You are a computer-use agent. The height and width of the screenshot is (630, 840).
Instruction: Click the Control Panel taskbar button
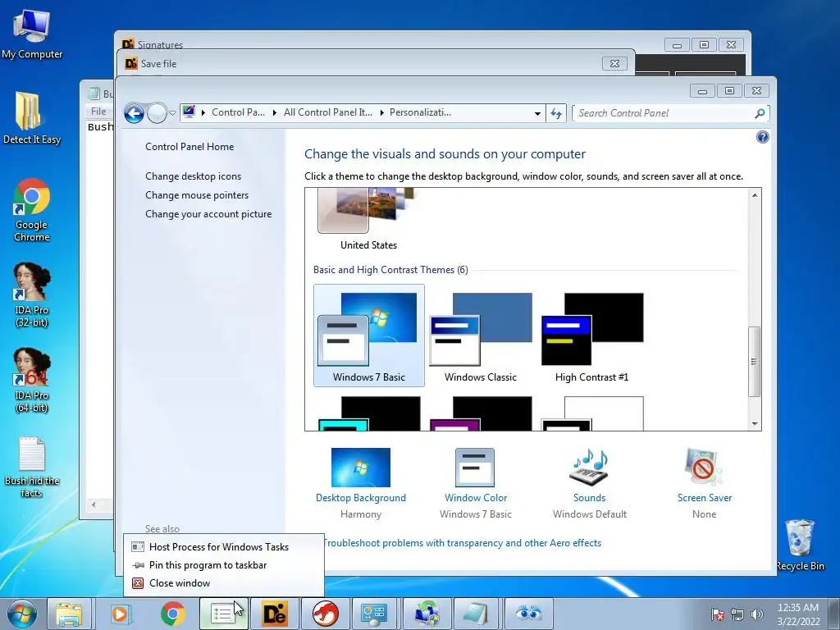coord(374,614)
